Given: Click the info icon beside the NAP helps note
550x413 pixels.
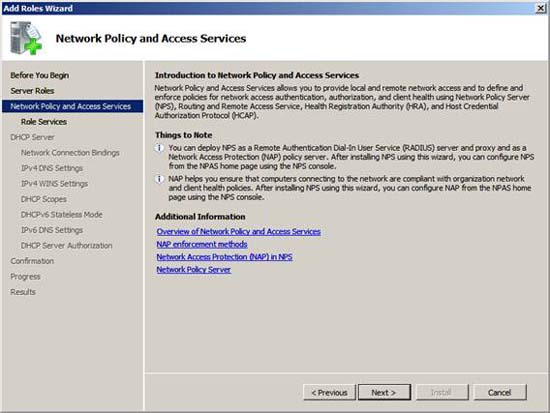Looking at the screenshot, I should (x=159, y=179).
